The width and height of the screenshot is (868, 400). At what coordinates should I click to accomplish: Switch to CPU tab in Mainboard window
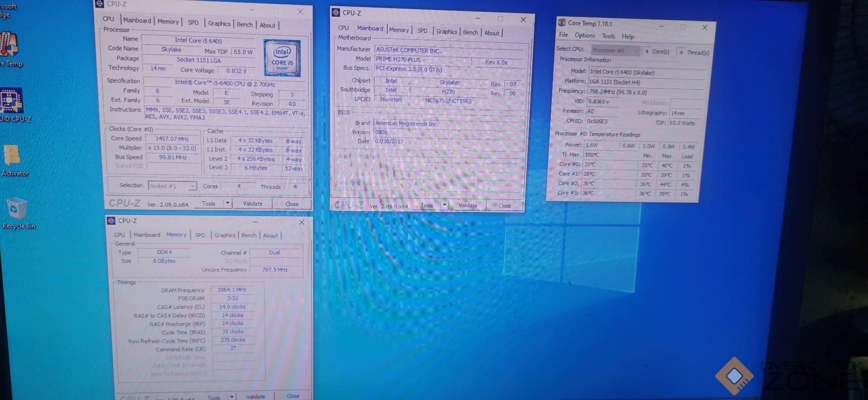344,28
